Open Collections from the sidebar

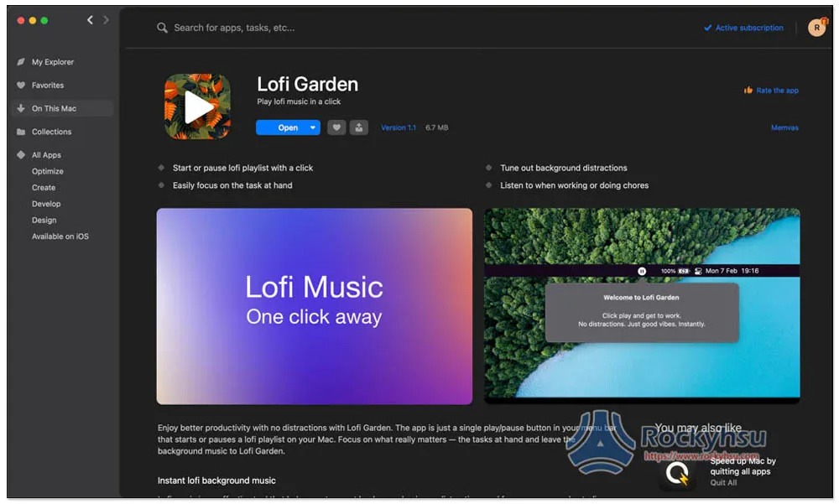coord(51,132)
